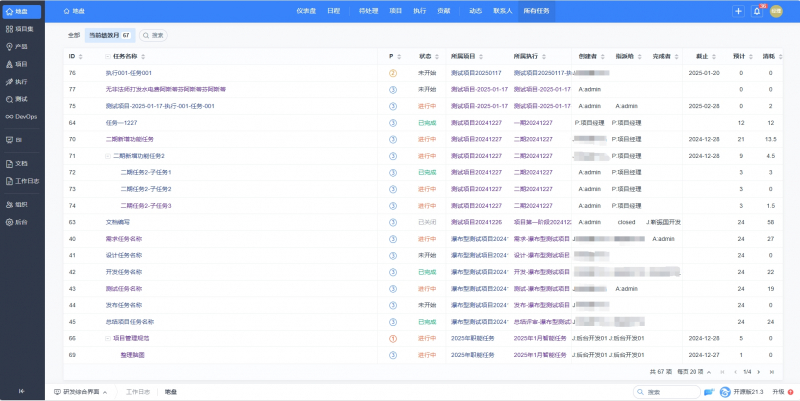Open 文档 from the left sidebar
Image resolution: width=800 pixels, height=401 pixels.
click(x=22, y=163)
